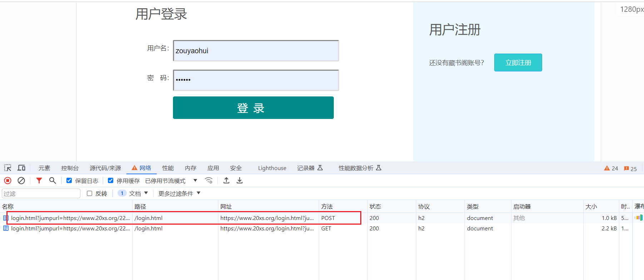Click document icon of GET login.html row
This screenshot has height=280, width=644.
[6, 228]
